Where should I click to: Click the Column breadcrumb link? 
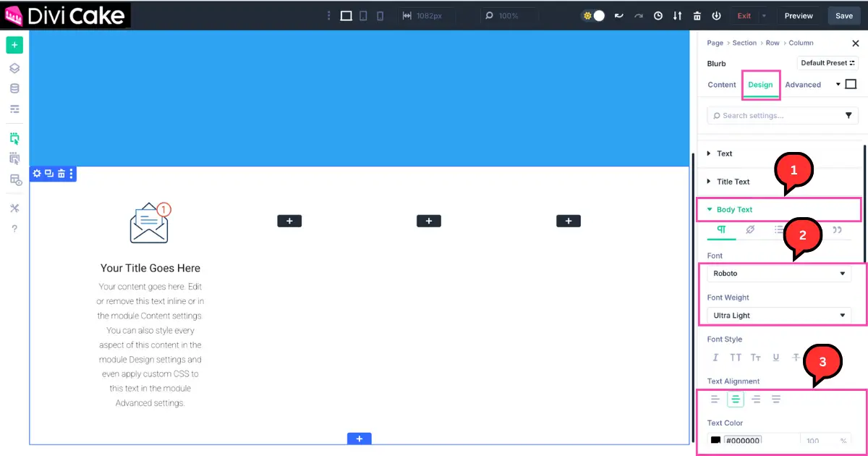[x=801, y=43]
